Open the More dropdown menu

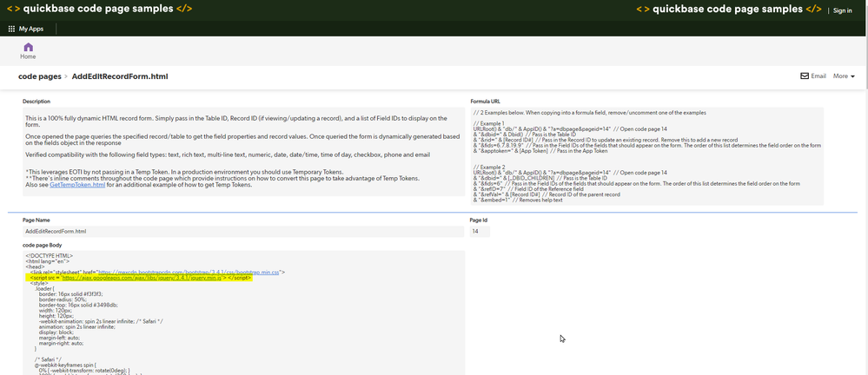(x=844, y=76)
